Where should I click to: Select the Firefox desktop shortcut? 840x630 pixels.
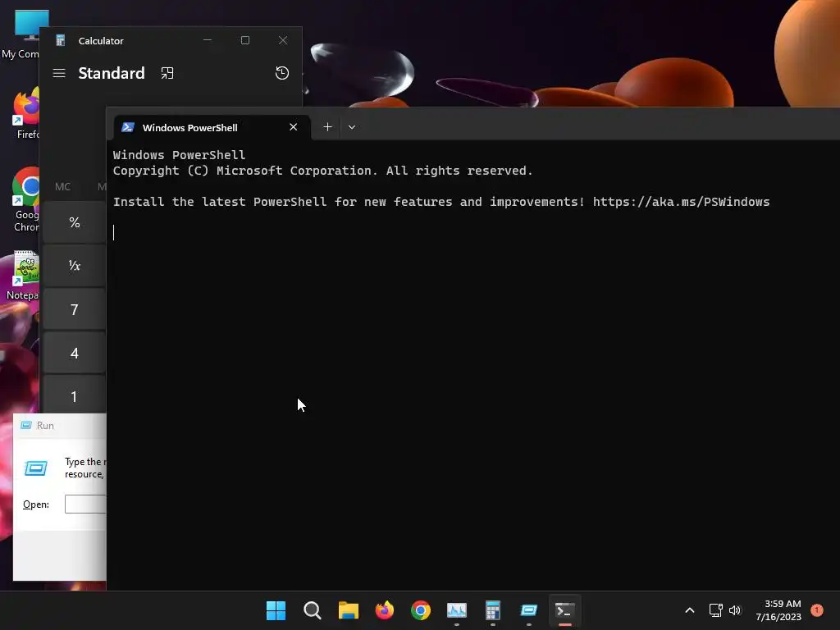click(25, 115)
